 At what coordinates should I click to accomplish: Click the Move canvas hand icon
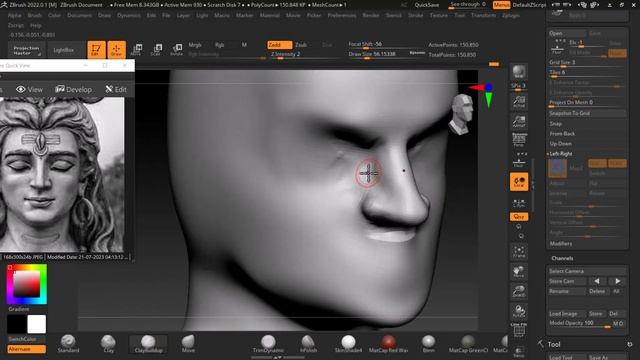[x=519, y=271]
